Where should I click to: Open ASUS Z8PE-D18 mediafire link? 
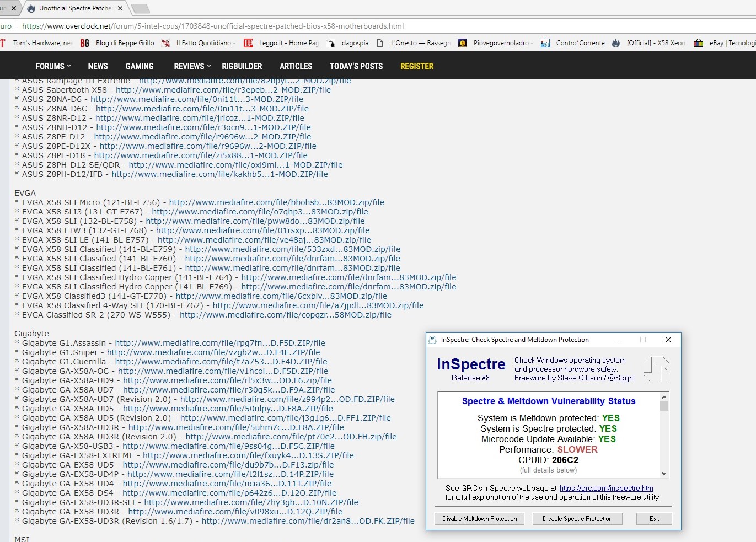(201, 155)
